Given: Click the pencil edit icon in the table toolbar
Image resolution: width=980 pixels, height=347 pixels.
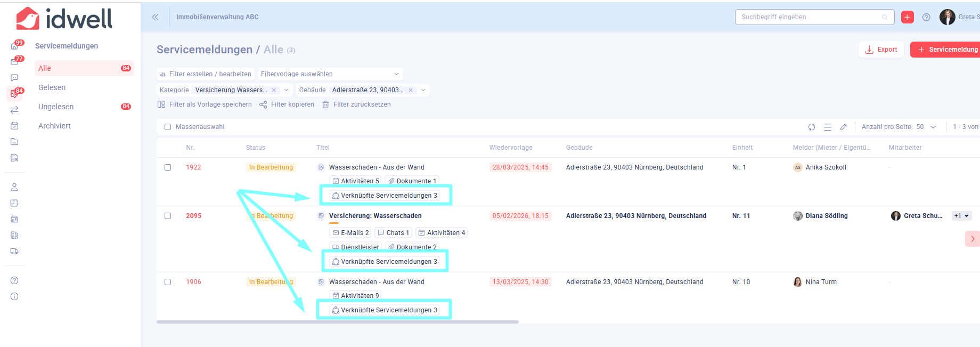Looking at the screenshot, I should click(x=843, y=127).
